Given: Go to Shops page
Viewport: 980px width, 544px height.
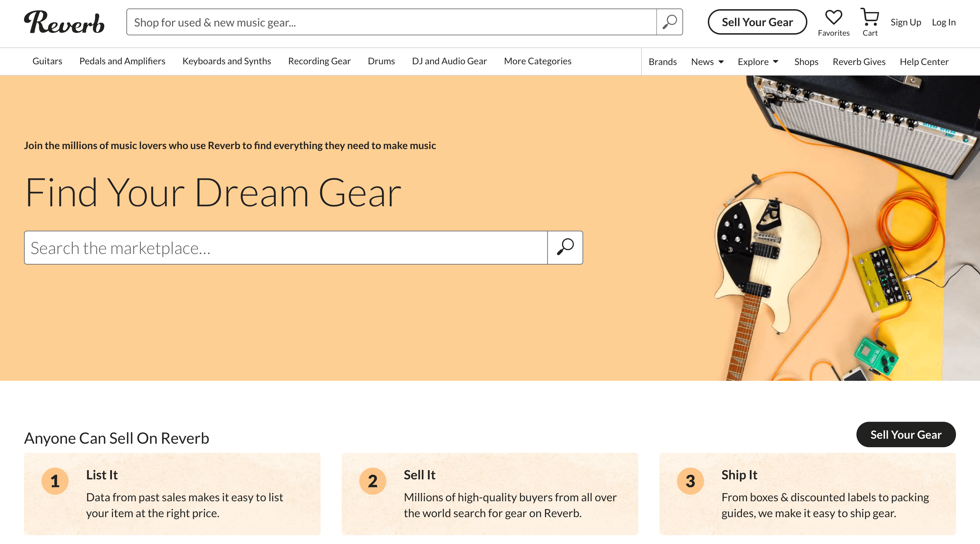Looking at the screenshot, I should tap(806, 62).
